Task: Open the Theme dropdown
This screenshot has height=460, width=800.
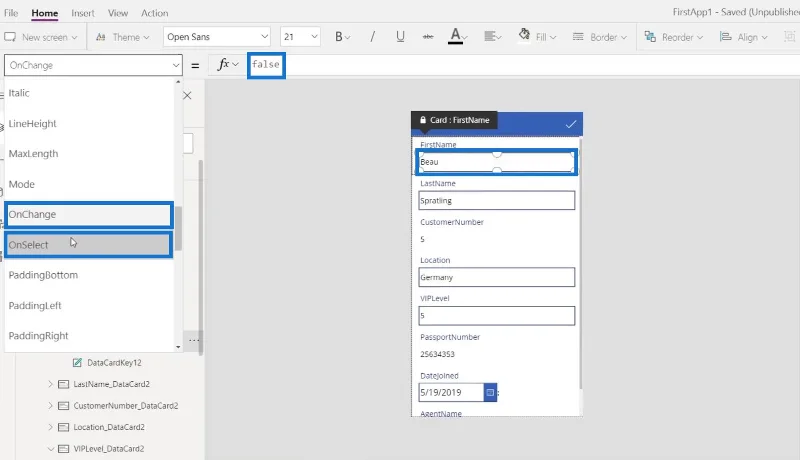Action: pos(123,37)
